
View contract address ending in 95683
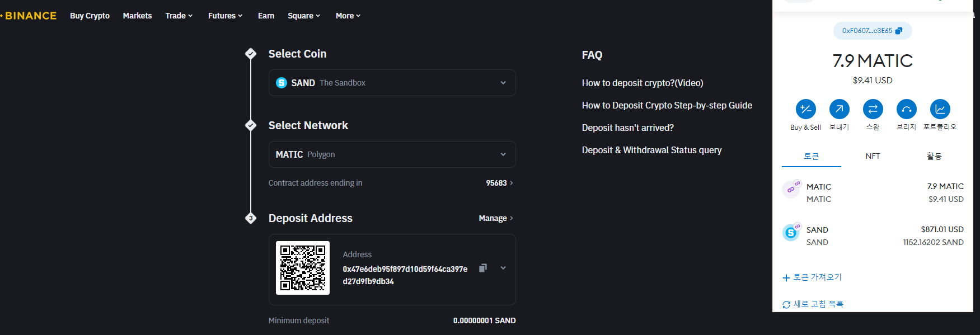tap(499, 183)
